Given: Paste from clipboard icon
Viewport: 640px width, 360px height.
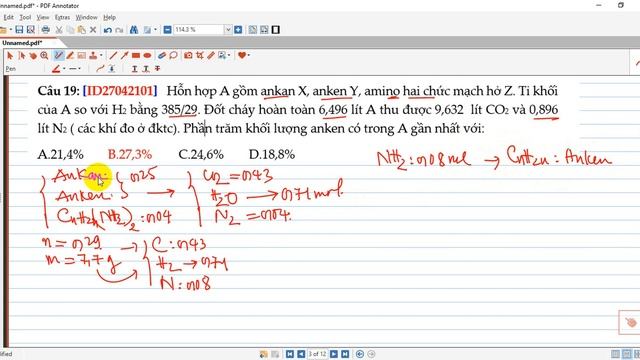Looking at the screenshot, I should pos(82,30).
